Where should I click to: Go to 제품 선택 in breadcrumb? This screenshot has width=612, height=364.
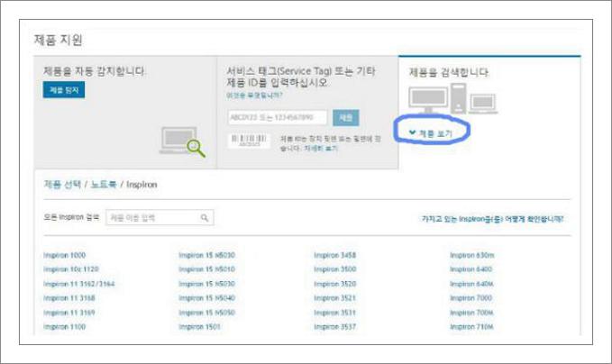pyautogui.click(x=62, y=184)
